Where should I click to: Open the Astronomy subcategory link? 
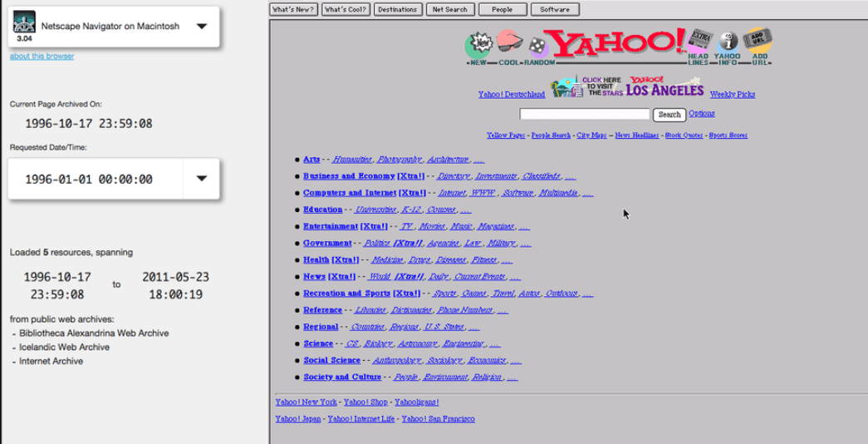(x=418, y=343)
